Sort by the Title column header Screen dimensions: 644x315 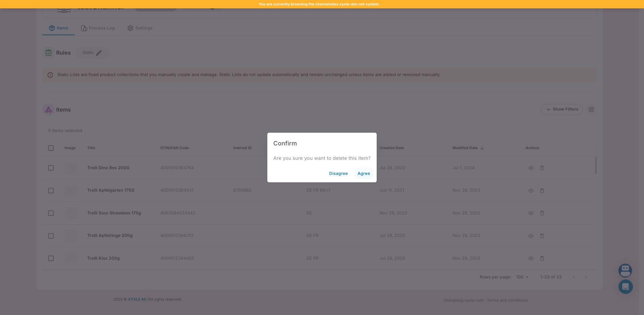click(91, 148)
